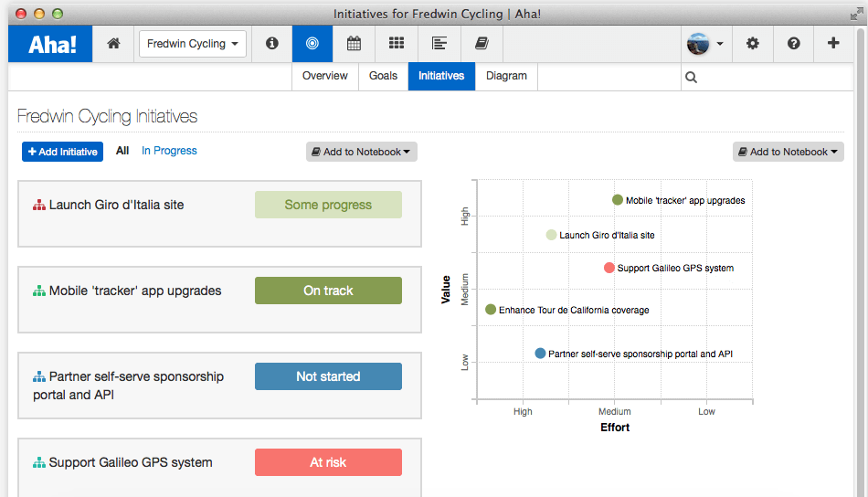Open Add to Notebook dropdown above the chart
Screen dimensions: 868x497
pos(789,152)
